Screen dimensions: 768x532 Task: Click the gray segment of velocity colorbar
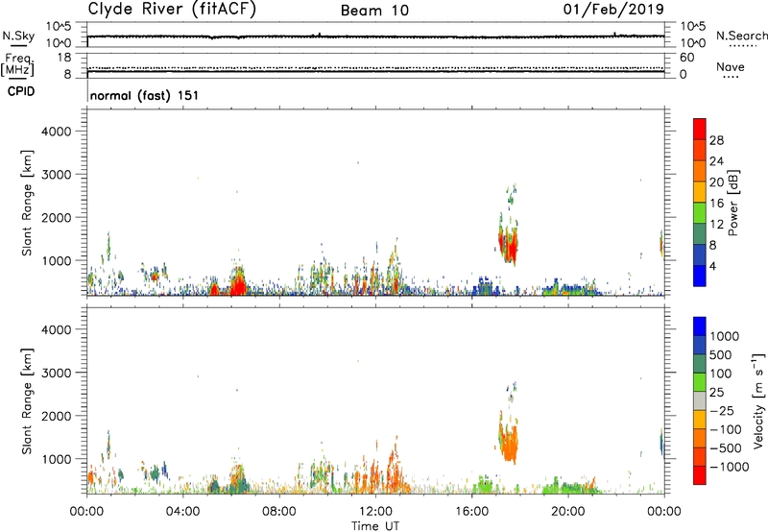coord(700,400)
